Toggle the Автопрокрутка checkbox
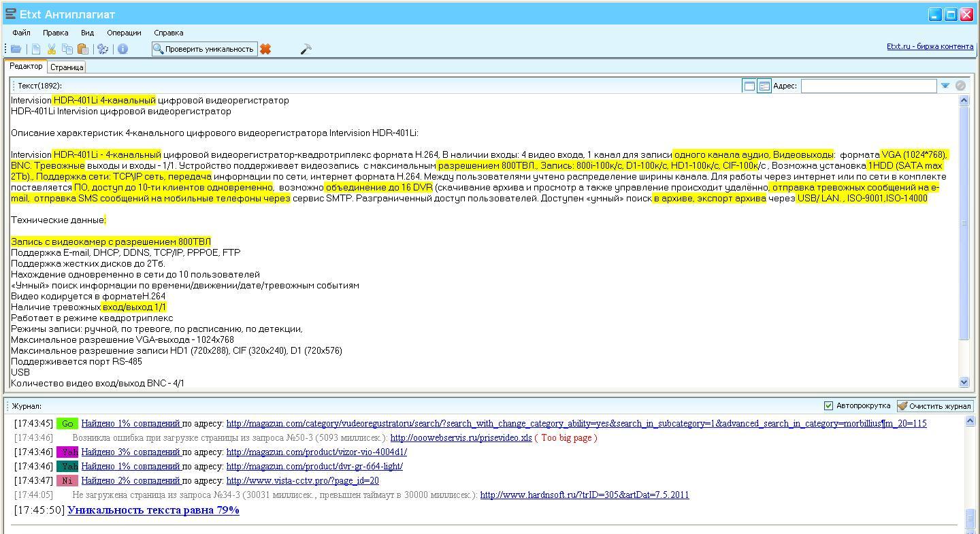 [828, 406]
